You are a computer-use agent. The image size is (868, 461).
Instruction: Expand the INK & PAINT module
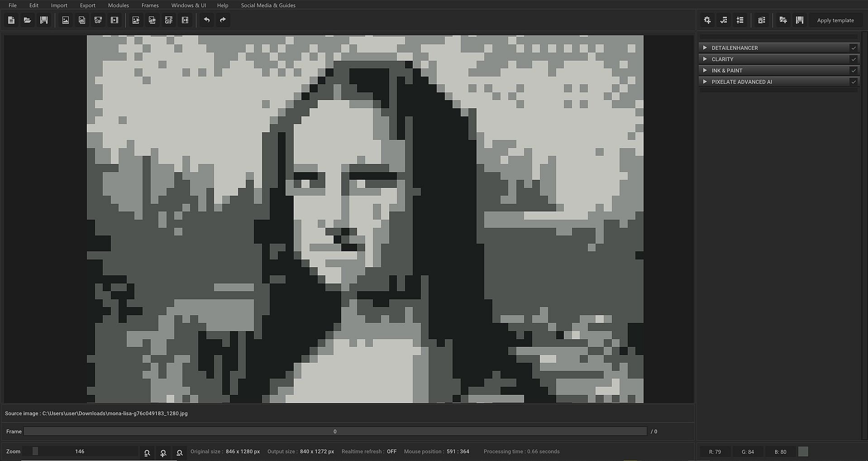[x=705, y=70]
